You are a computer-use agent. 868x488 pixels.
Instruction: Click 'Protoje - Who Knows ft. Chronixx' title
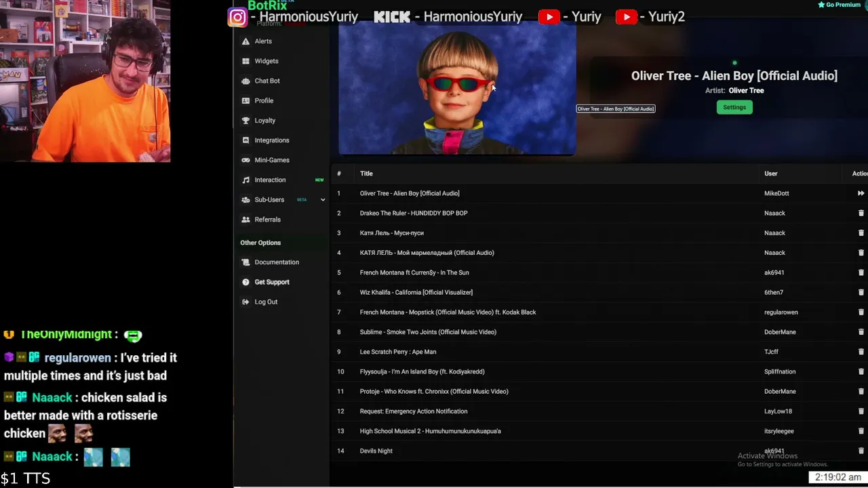(434, 391)
